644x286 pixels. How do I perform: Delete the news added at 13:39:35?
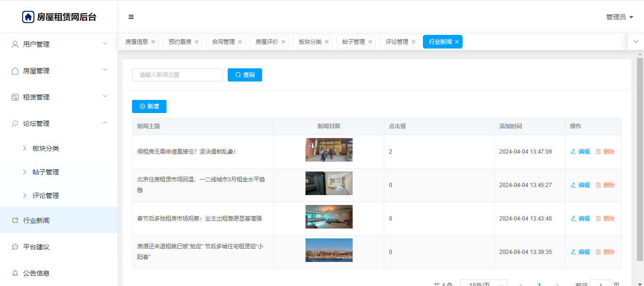605,252
